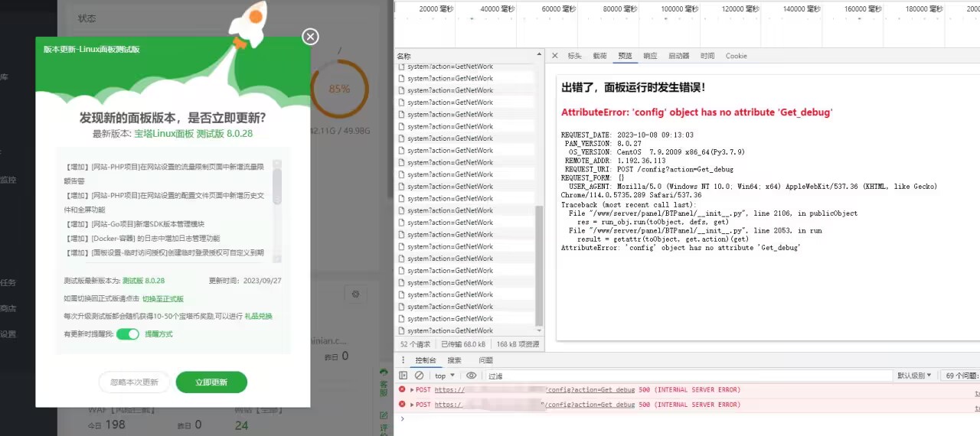Click the 85% circular gauge in panel
The image size is (980, 436).
click(339, 89)
